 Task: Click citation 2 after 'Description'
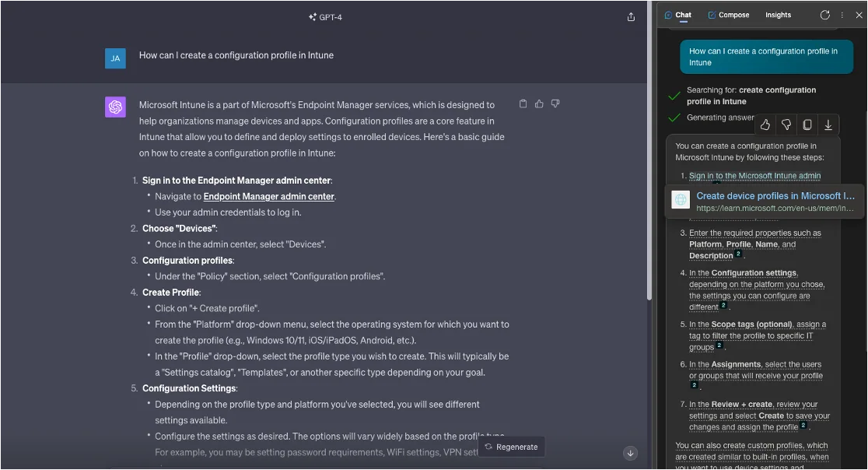738,254
